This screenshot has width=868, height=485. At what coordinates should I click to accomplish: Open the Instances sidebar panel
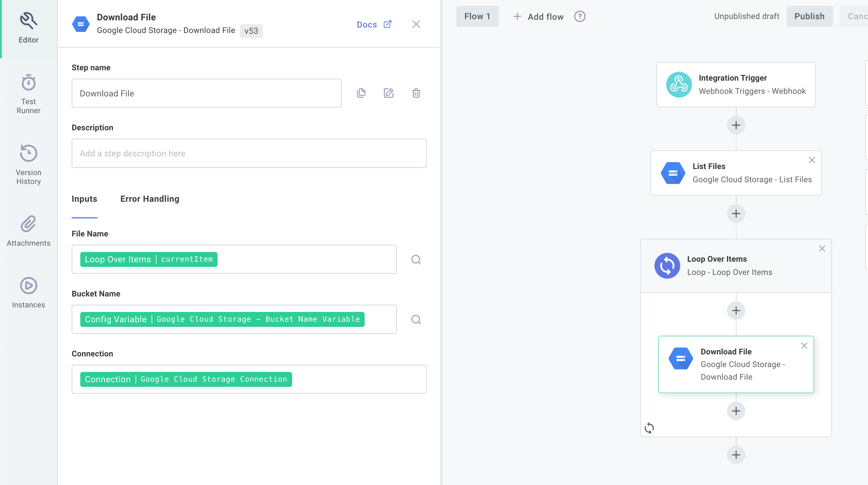click(28, 292)
